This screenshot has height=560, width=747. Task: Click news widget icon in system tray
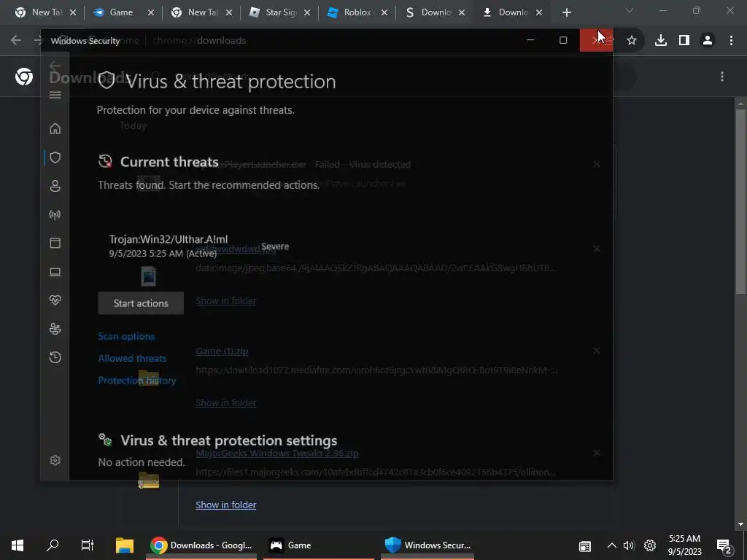[x=585, y=546]
